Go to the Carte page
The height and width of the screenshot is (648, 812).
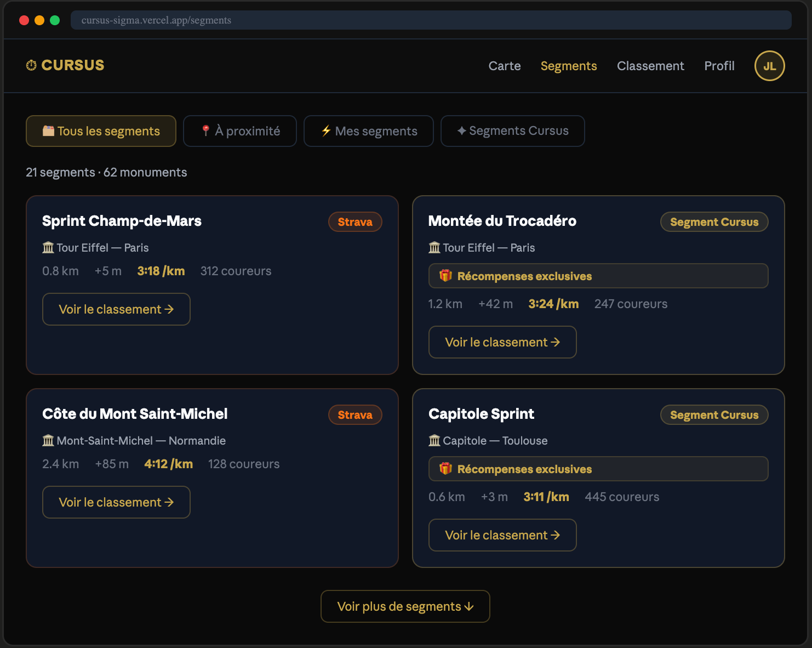point(505,66)
